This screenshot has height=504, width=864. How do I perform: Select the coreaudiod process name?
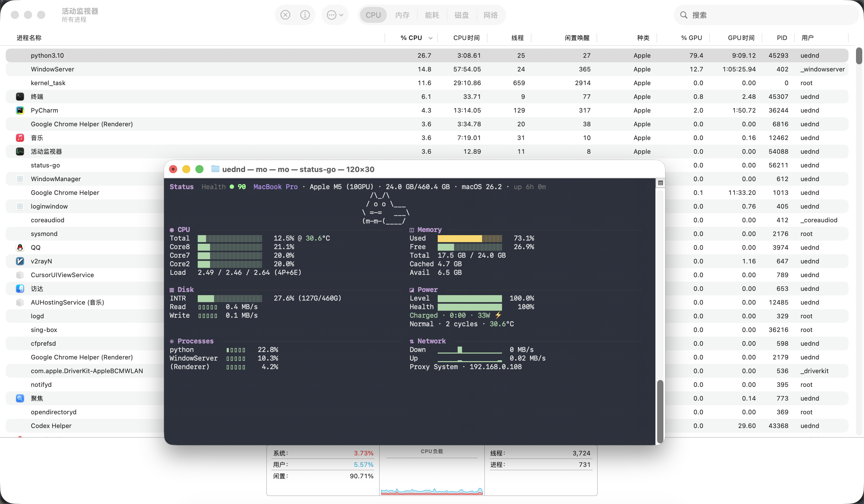tap(47, 220)
